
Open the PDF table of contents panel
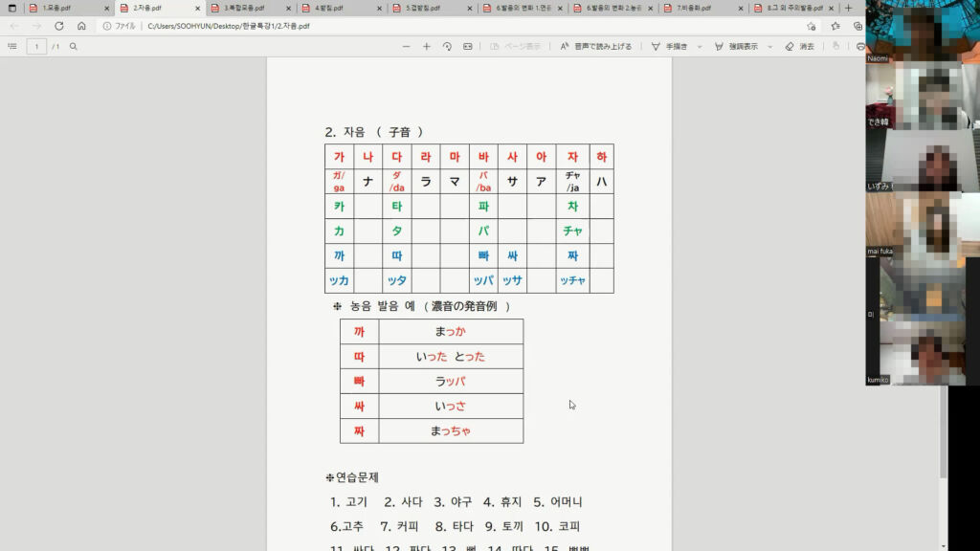tap(12, 46)
